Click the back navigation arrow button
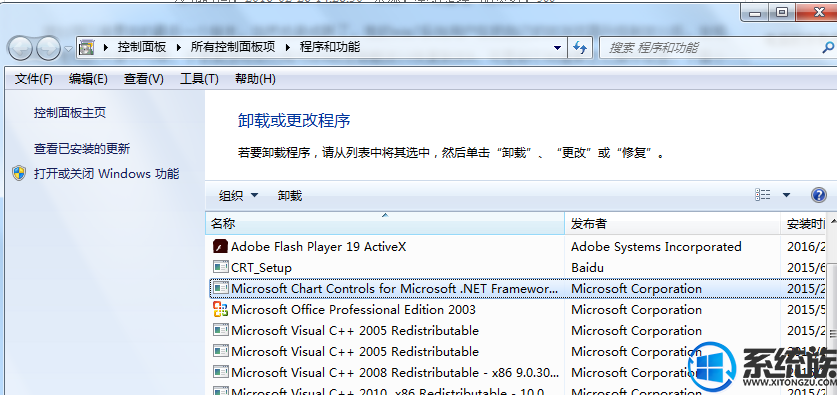This screenshot has width=837, height=395. [20, 49]
